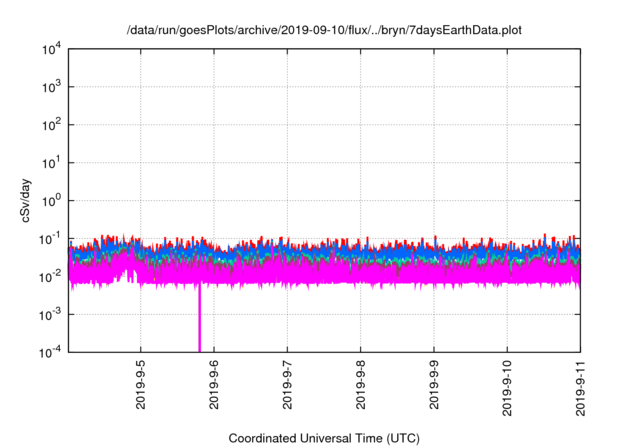This screenshot has width=640, height=448.
Task: Click the 10^4 y-axis tick label
Action: (51, 50)
